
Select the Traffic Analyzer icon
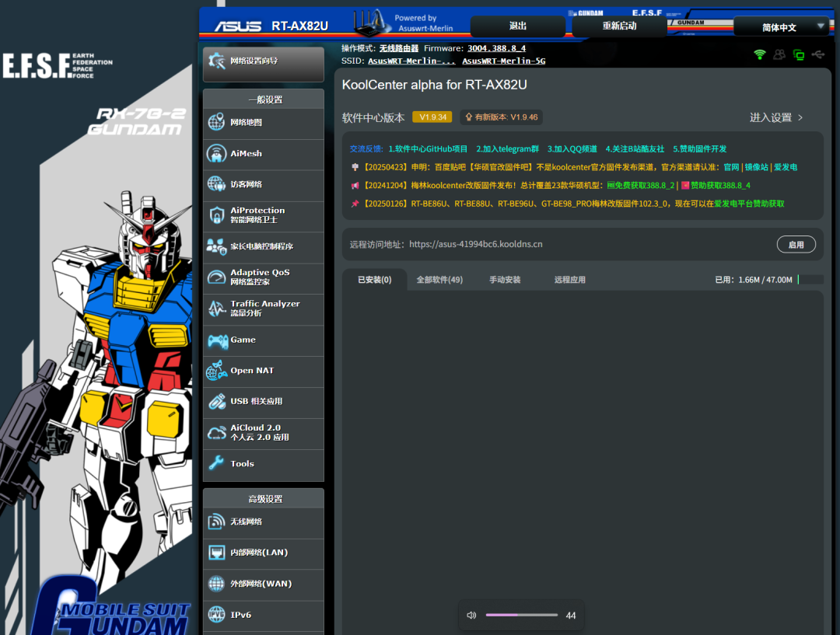[x=216, y=309]
